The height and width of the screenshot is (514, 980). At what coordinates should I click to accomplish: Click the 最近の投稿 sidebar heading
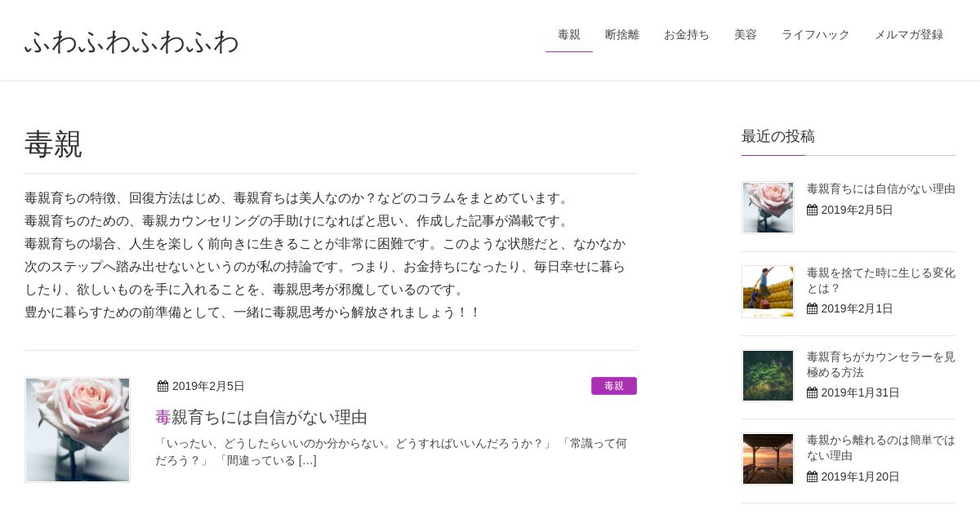point(778,136)
